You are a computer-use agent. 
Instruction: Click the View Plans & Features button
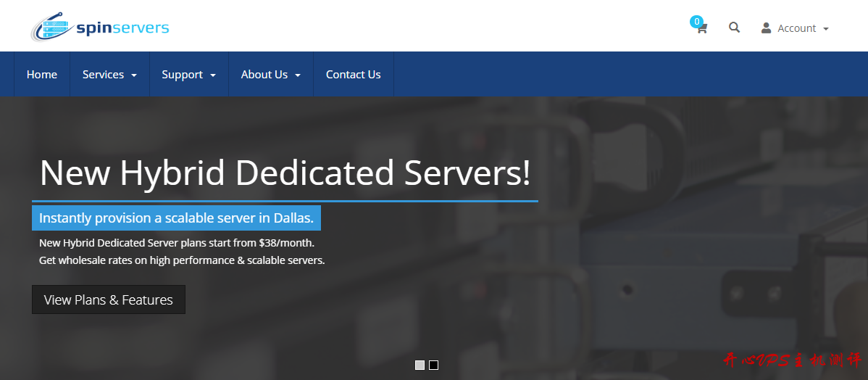click(109, 300)
